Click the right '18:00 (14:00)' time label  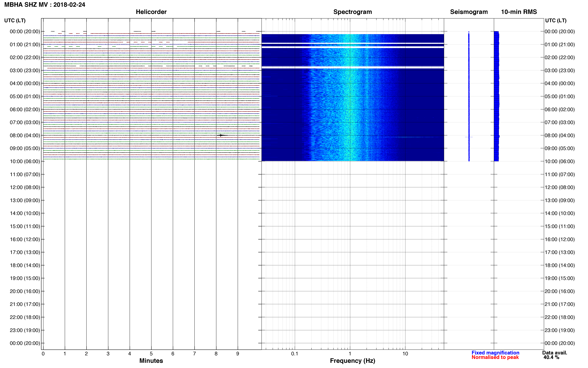(x=560, y=265)
